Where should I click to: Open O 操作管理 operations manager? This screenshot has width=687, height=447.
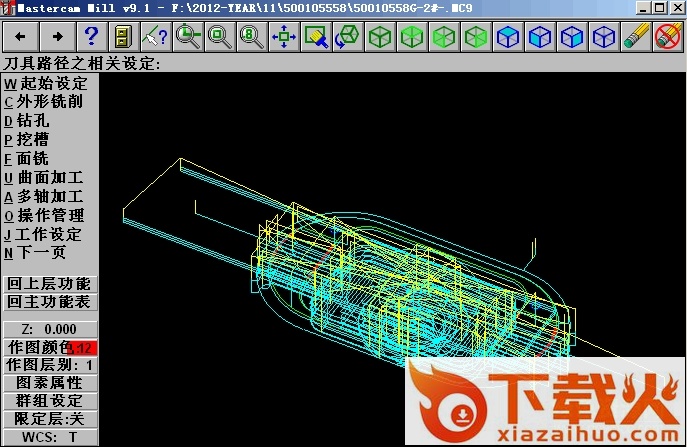(44, 215)
